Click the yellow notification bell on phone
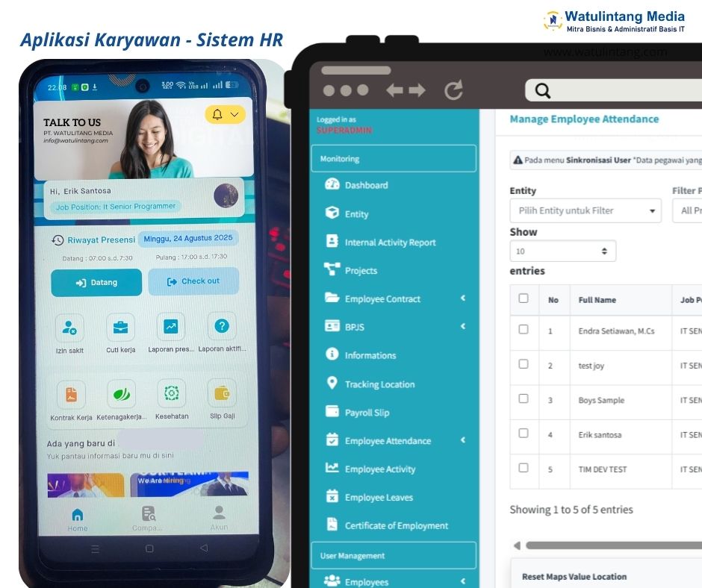Image resolution: width=702 pixels, height=588 pixels. (217, 114)
